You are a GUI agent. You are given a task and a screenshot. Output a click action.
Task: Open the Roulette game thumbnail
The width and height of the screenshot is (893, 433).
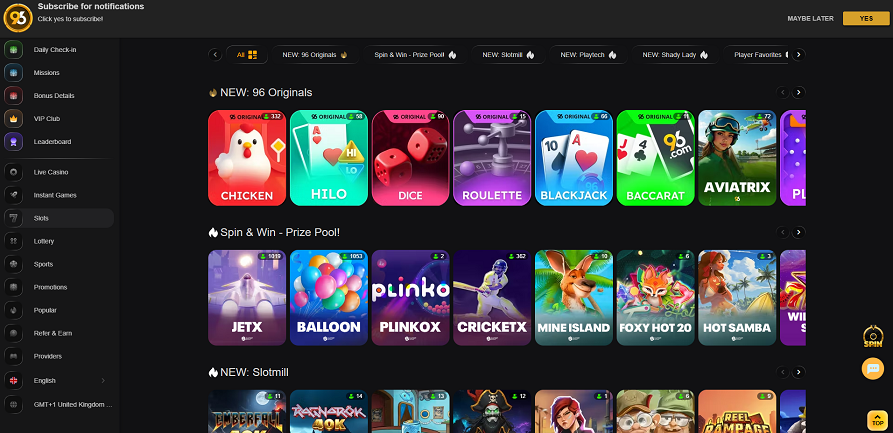tap(492, 158)
